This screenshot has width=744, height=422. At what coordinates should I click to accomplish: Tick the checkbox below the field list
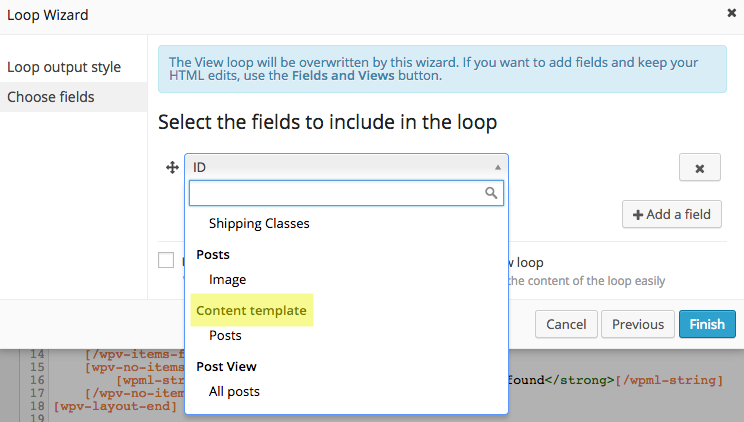coord(166,260)
